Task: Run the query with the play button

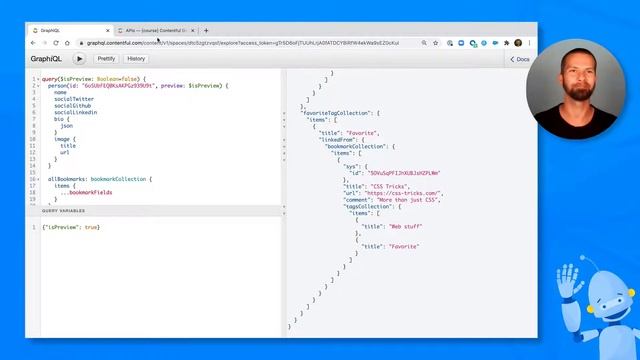Action: (x=79, y=59)
